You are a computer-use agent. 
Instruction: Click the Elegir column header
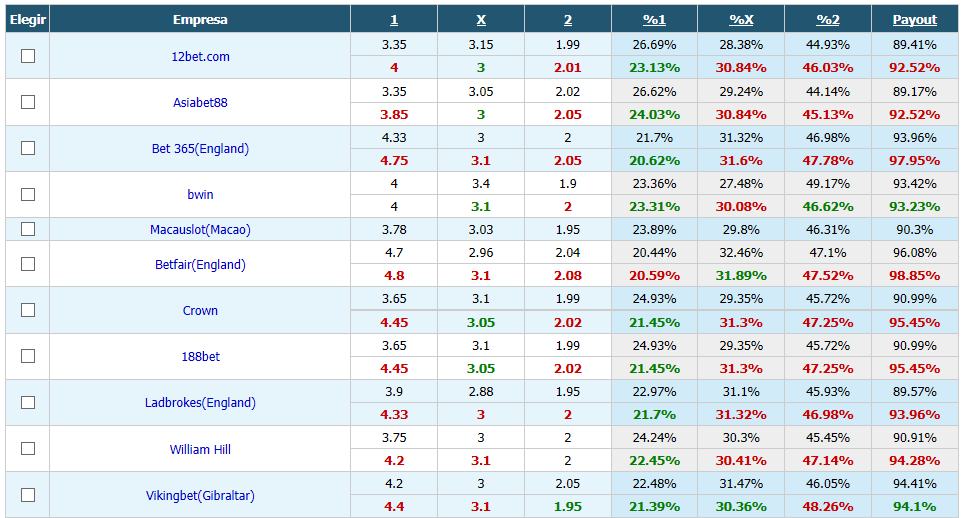28,20
